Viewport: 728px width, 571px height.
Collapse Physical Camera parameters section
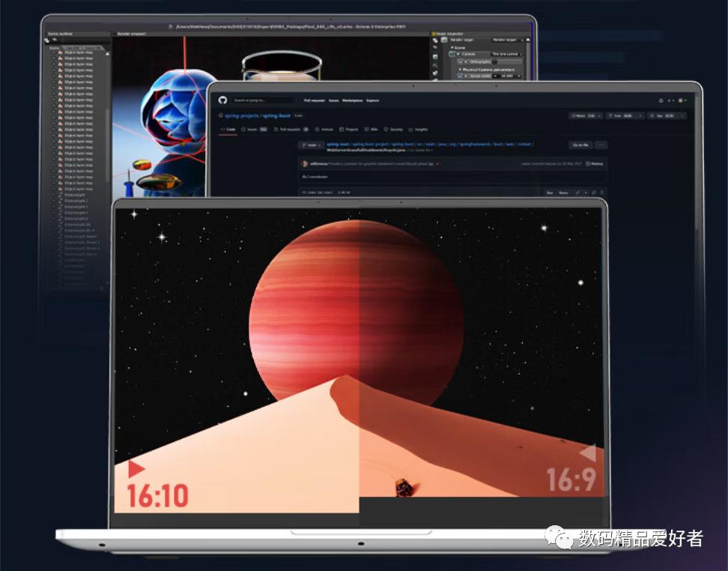(x=461, y=70)
